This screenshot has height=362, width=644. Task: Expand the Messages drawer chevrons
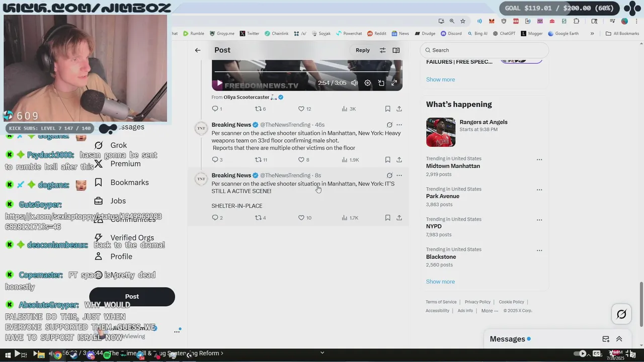tap(619, 339)
